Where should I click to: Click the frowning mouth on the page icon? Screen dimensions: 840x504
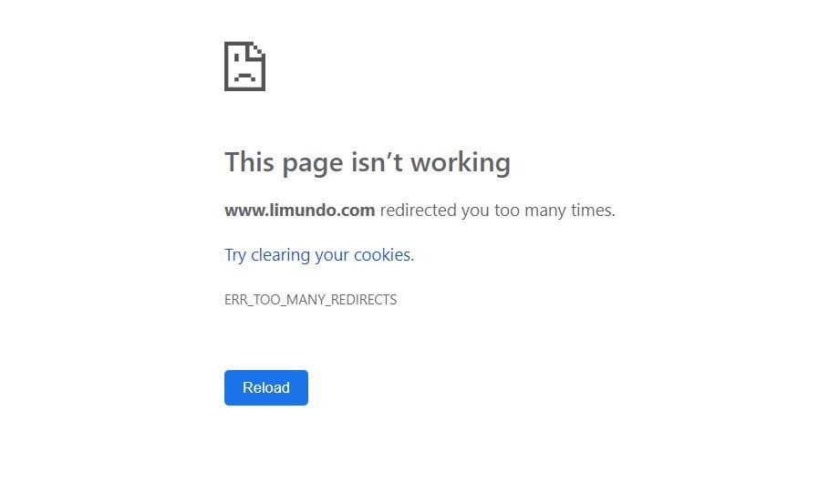pos(244,76)
